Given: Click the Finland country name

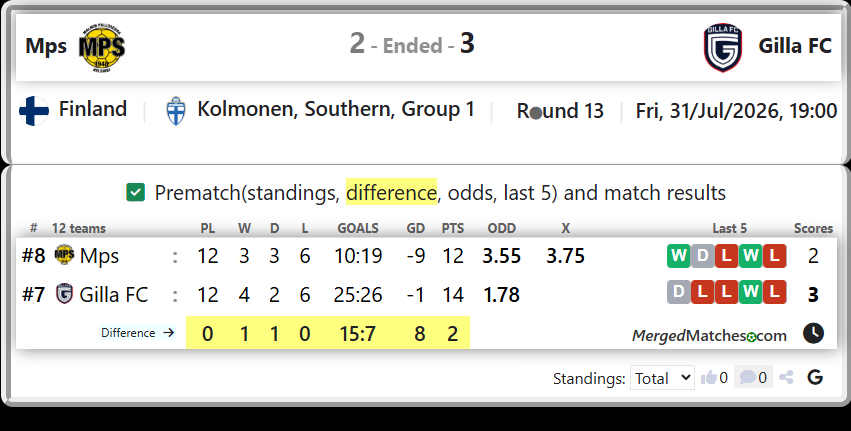Looking at the screenshot, I should click(x=93, y=109).
